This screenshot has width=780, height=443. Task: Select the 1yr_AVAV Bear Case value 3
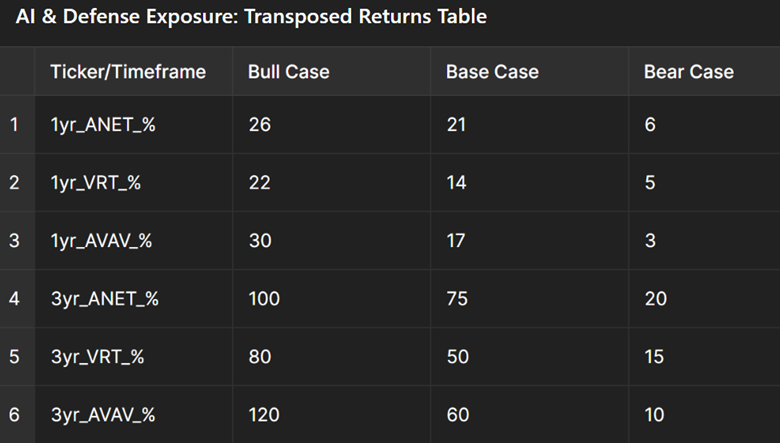click(650, 241)
